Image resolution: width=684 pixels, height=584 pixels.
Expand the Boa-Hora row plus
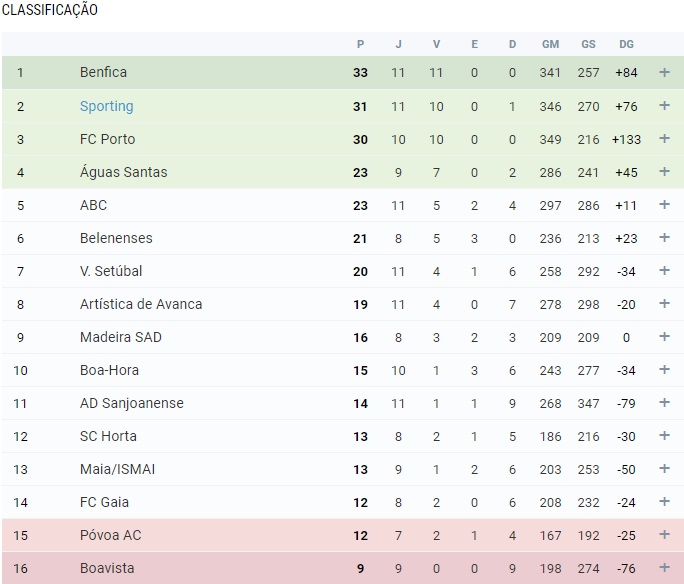point(664,370)
